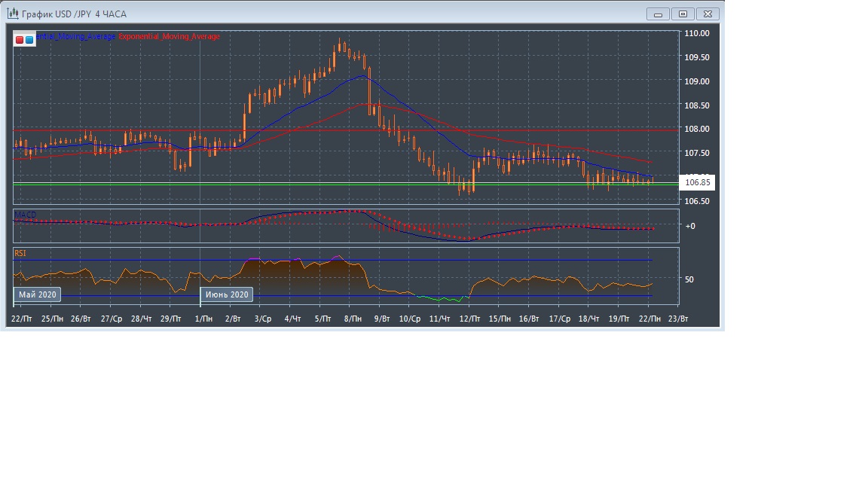The width and height of the screenshot is (868, 488).
Task: Select the blue Moving_Average legend label
Action: click(x=77, y=37)
